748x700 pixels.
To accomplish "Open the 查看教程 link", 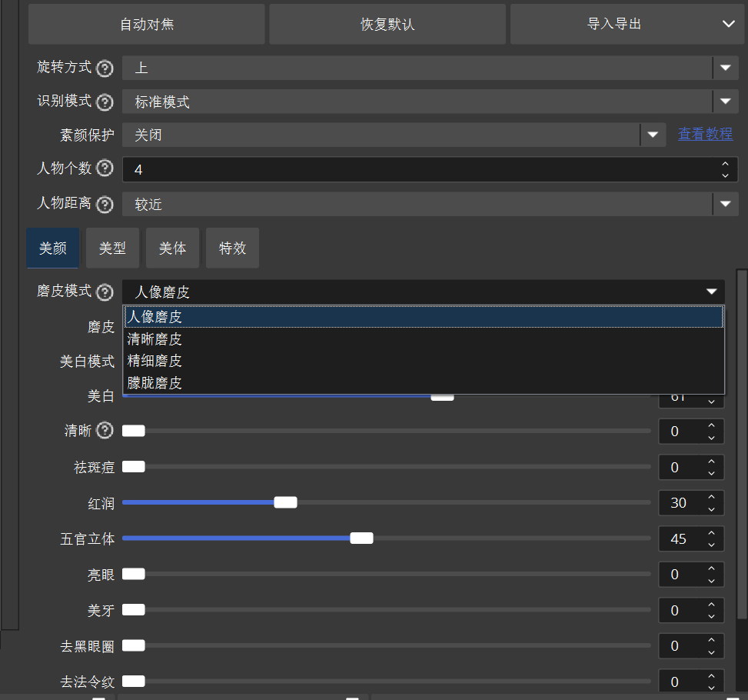I will [705, 135].
